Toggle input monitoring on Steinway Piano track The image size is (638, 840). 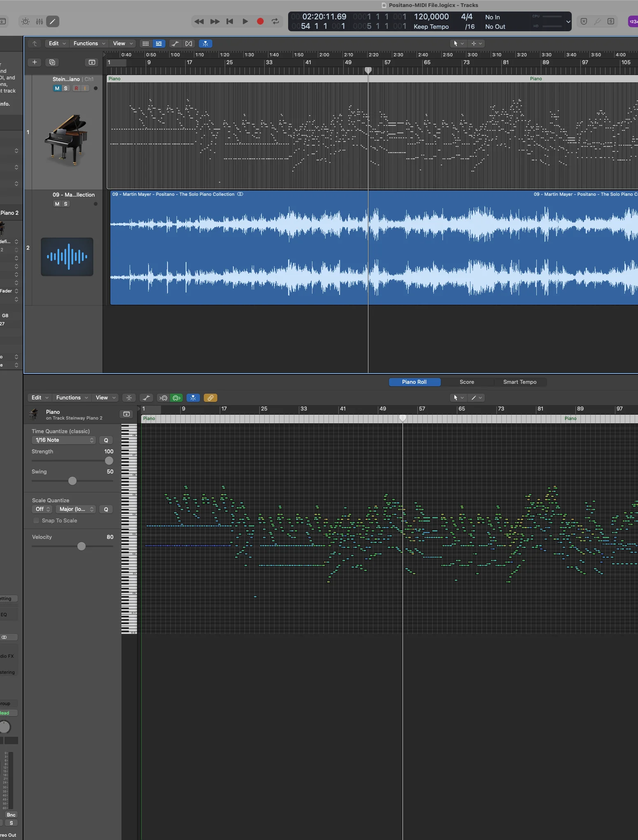point(85,88)
